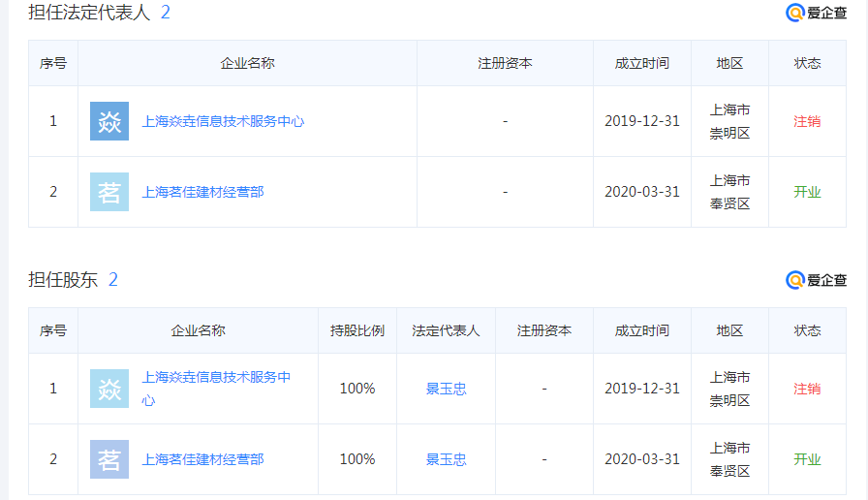This screenshot has width=868, height=500.
Task: Click 焱 logo in legal representative table
Action: click(x=109, y=121)
